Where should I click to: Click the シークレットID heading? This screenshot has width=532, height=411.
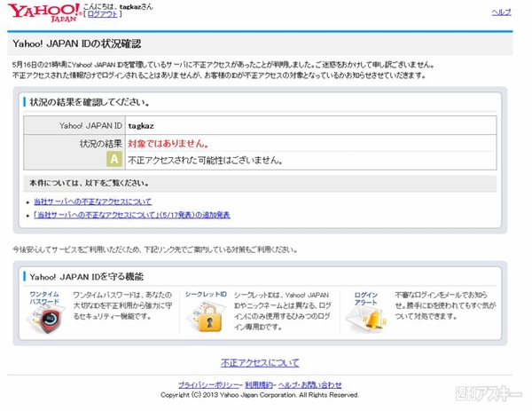206,295
